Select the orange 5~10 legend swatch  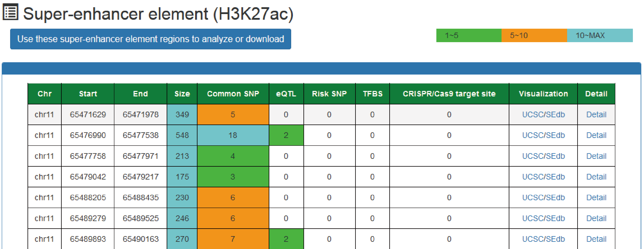534,36
